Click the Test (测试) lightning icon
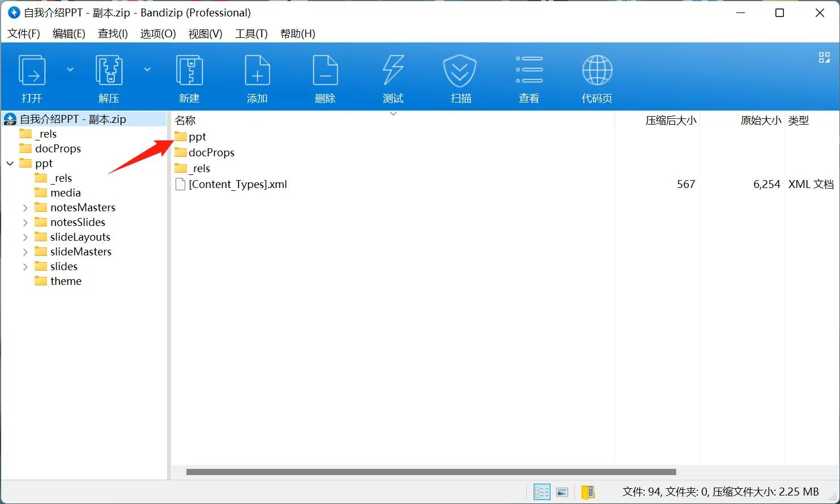 coord(393,71)
